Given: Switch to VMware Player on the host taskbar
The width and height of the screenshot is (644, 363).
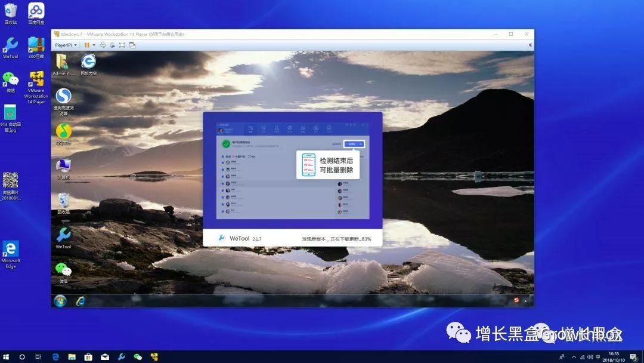Looking at the screenshot, I should point(154,357).
